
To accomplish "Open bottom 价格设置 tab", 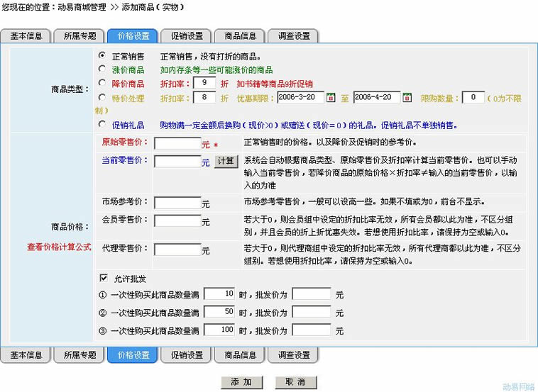I will click(133, 355).
